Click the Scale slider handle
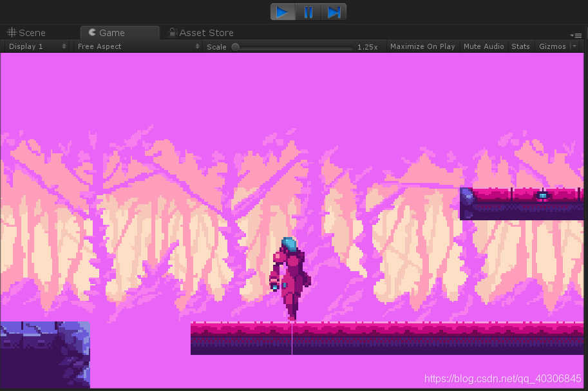The image size is (588, 391). [236, 46]
